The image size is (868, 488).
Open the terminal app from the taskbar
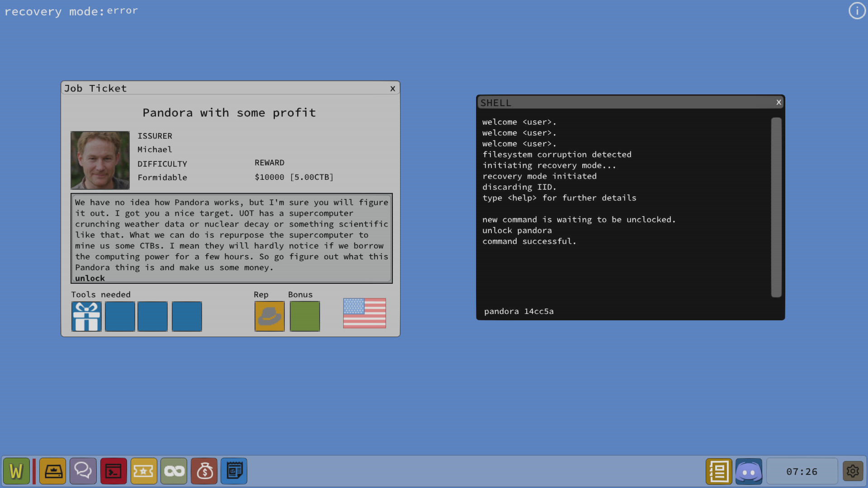(113, 471)
